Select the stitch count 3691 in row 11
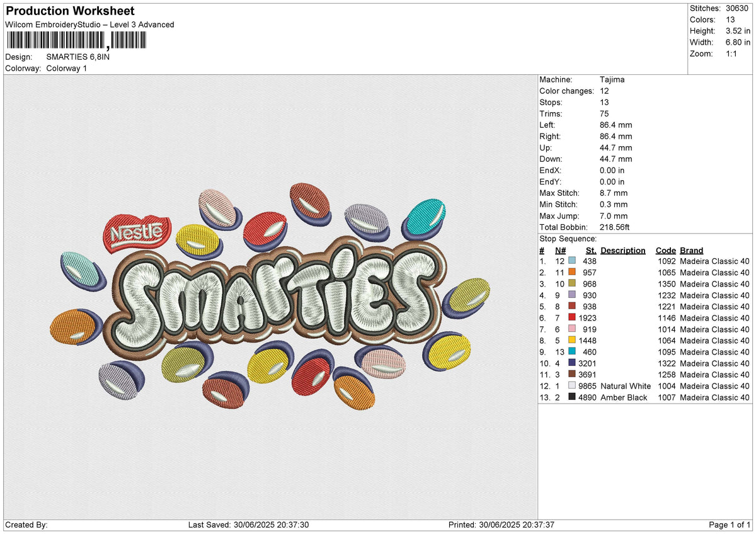This screenshot has height=534, width=756. pyautogui.click(x=587, y=375)
